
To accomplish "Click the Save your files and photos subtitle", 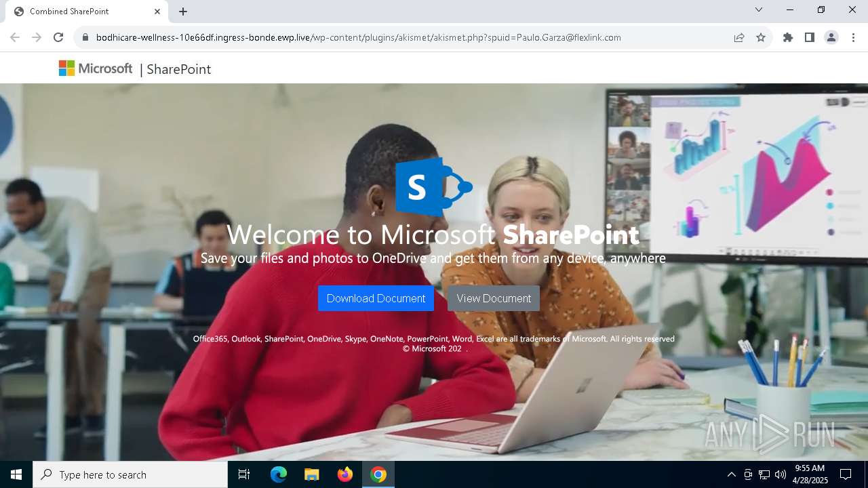I will point(433,258).
